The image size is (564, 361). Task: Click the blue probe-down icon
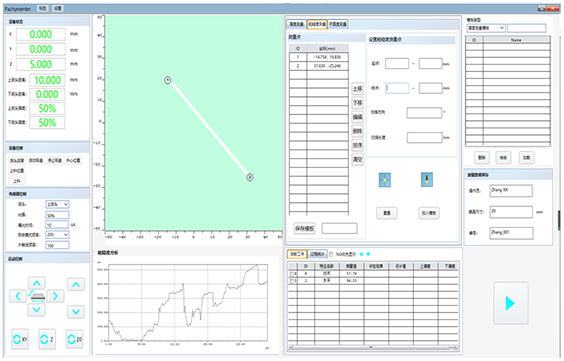[427, 179]
